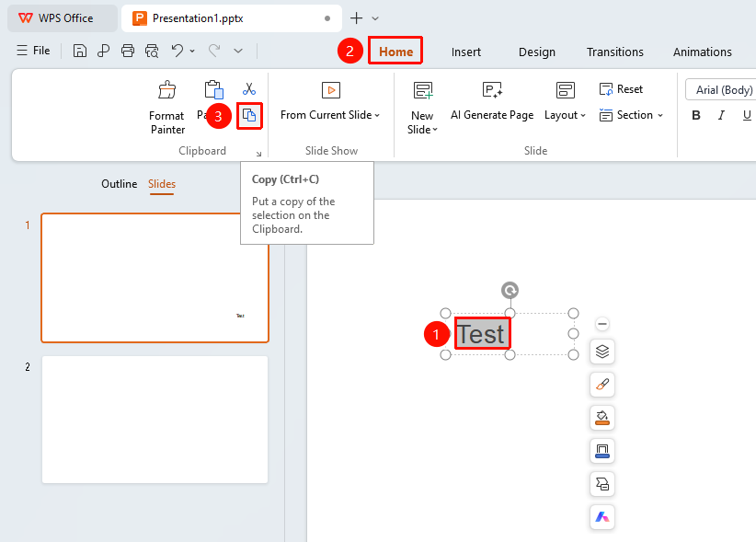756x542 pixels.
Task: Open the Animations tab
Action: tap(703, 52)
